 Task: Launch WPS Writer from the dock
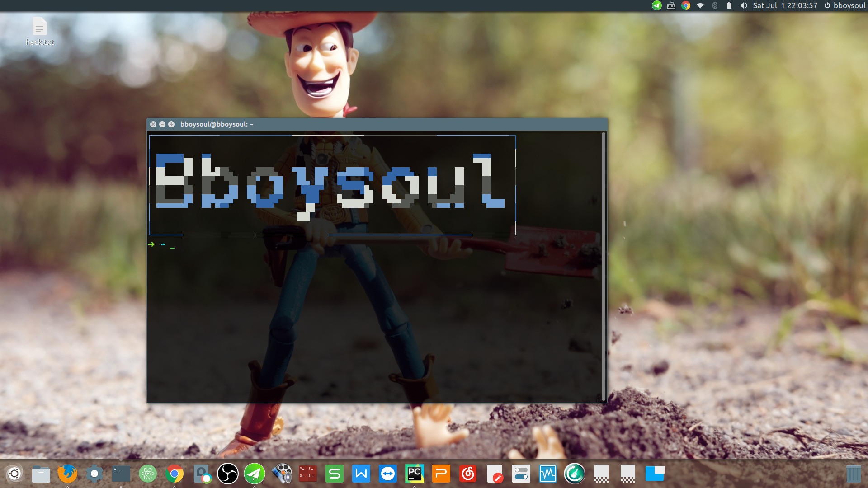(361, 474)
